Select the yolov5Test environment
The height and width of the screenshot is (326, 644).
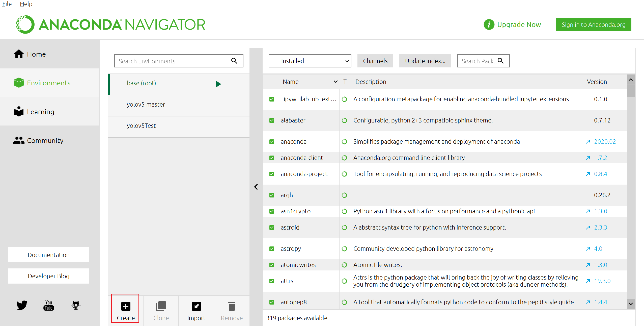tap(179, 127)
